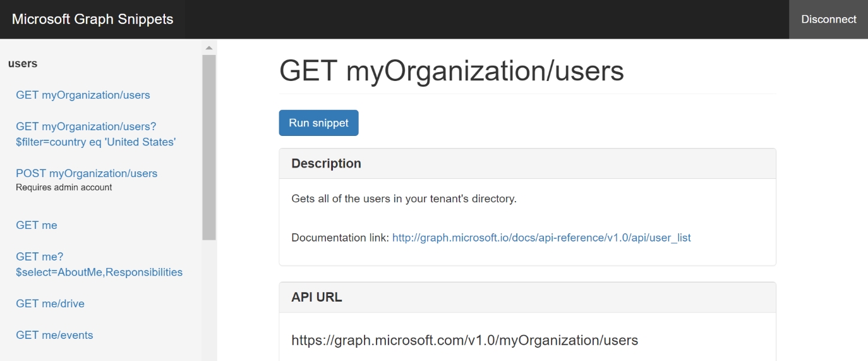This screenshot has width=868, height=361.
Task: Open the GET me/drive snippet
Action: click(50, 303)
